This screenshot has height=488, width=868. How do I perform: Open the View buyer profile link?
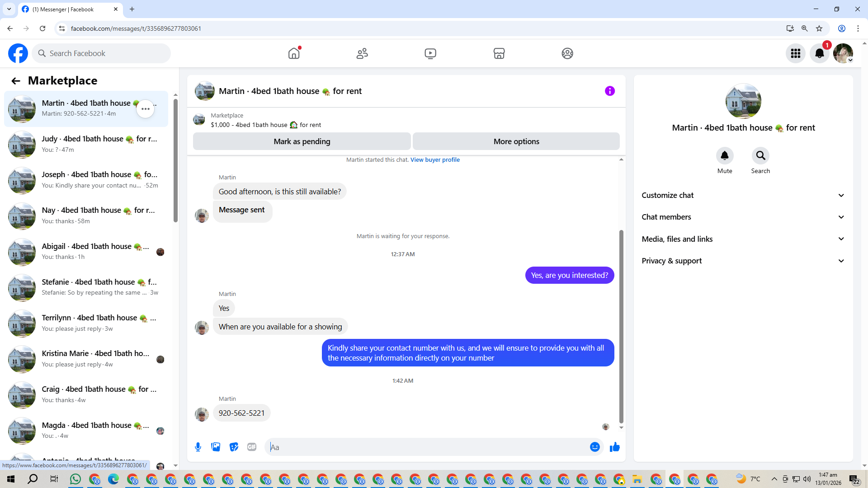point(434,160)
